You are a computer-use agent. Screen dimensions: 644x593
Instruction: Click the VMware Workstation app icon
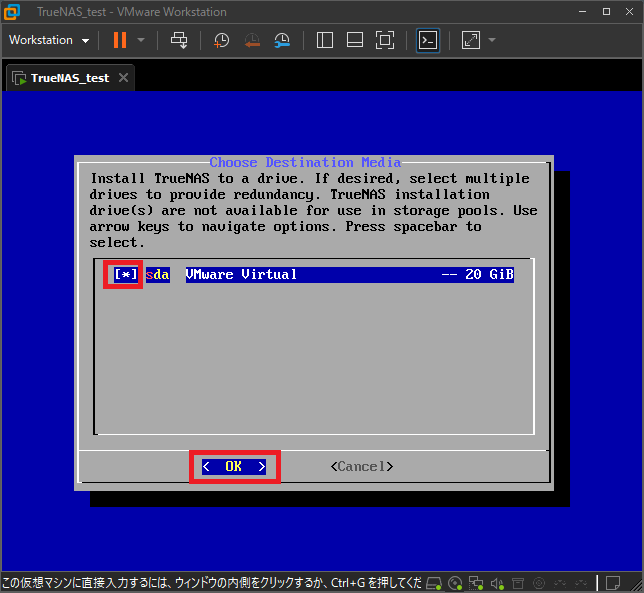point(12,12)
